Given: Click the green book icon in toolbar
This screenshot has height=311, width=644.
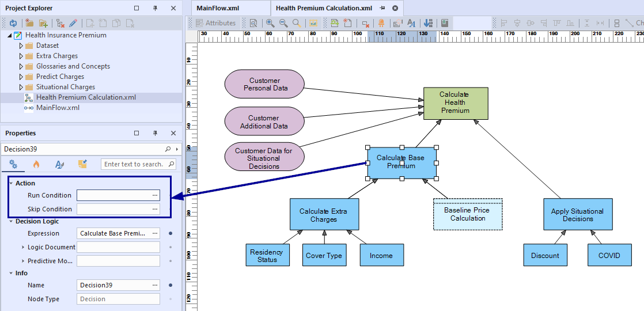Looking at the screenshot, I should (444, 23).
